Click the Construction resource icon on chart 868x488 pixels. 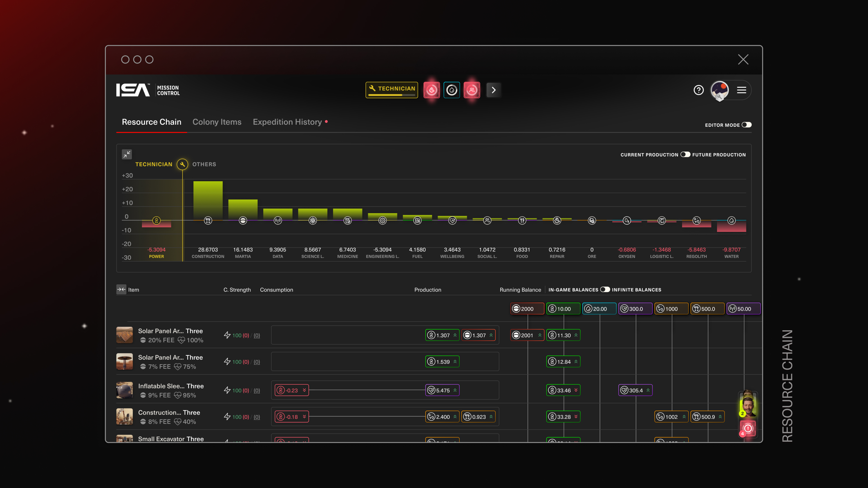click(x=208, y=221)
